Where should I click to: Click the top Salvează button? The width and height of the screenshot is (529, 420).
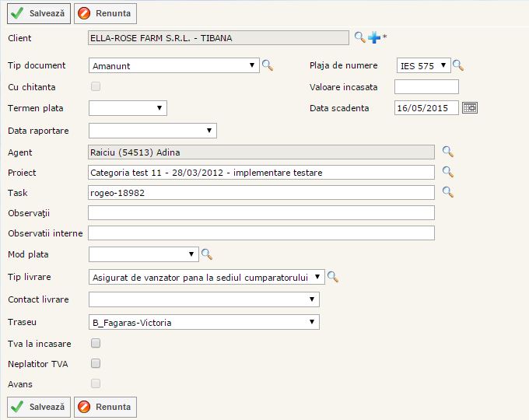point(39,13)
